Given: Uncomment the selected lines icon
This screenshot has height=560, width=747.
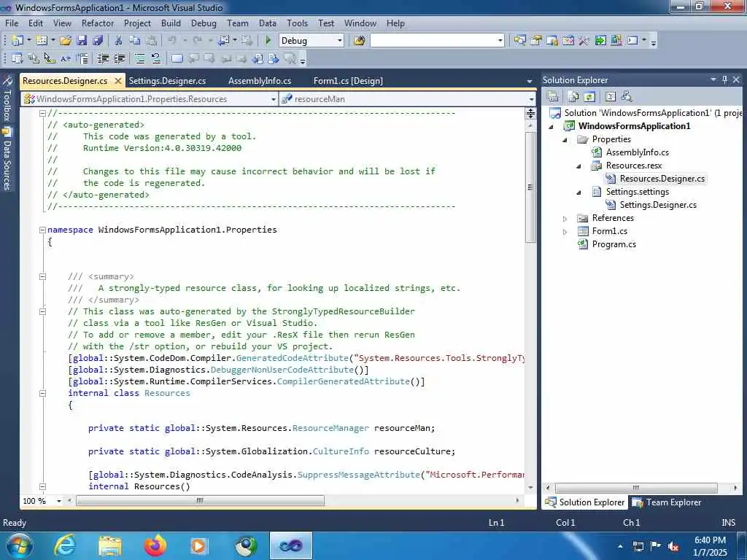Looking at the screenshot, I should (156, 58).
